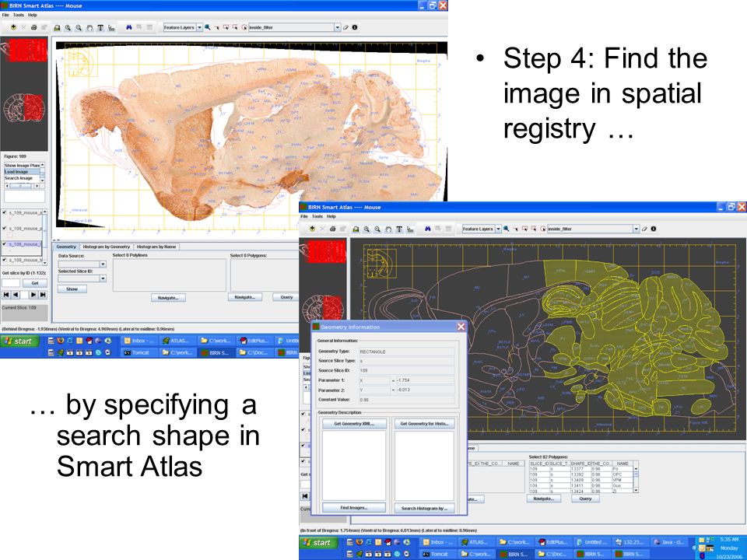The width and height of the screenshot is (747, 560).
Task: Select Search Image in the list
Action: [x=22, y=178]
